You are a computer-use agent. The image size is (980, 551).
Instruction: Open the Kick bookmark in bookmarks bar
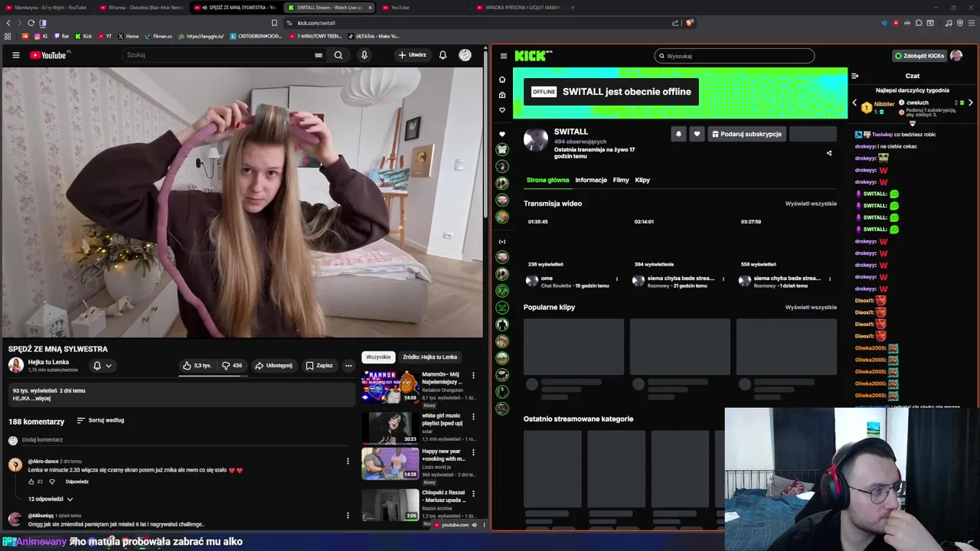tap(84, 36)
